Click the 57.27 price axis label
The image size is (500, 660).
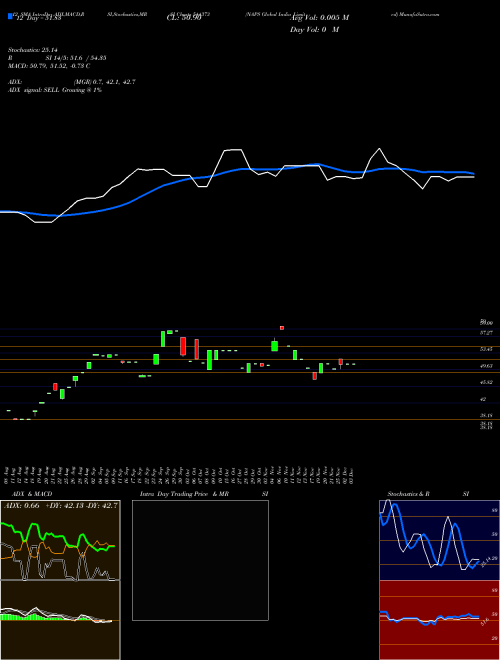tap(487, 333)
